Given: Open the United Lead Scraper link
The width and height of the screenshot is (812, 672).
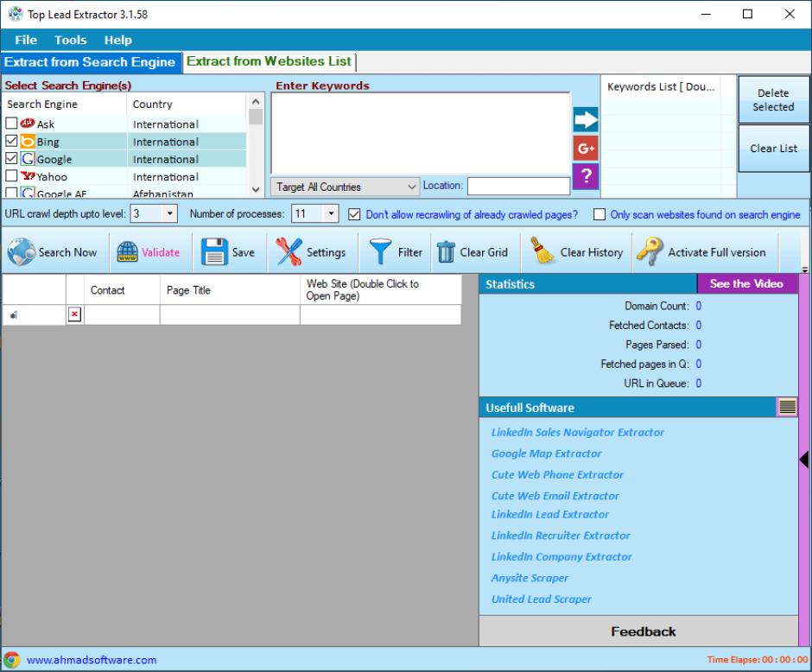Looking at the screenshot, I should (541, 599).
